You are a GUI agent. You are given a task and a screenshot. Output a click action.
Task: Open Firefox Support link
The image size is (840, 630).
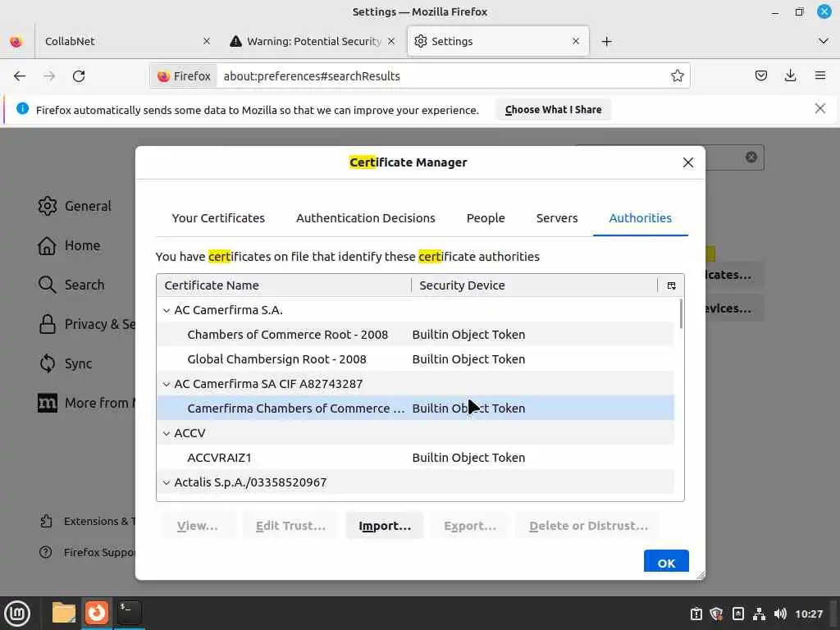tap(87, 552)
